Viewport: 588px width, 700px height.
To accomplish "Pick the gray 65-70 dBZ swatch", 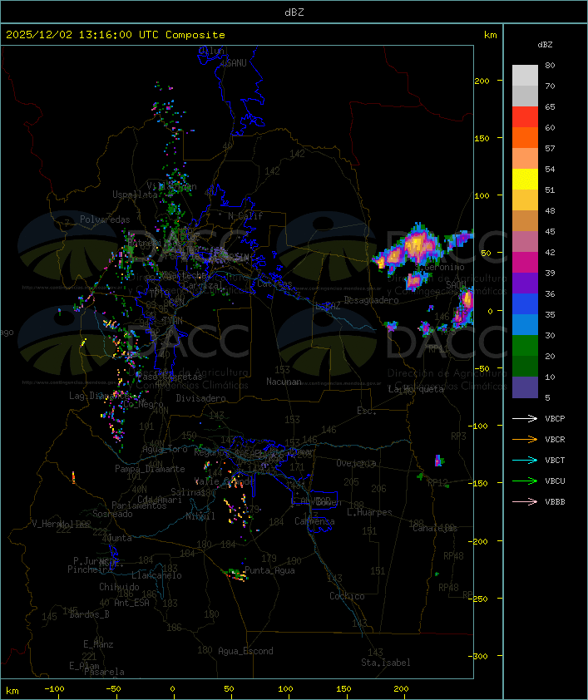I will click(x=525, y=96).
